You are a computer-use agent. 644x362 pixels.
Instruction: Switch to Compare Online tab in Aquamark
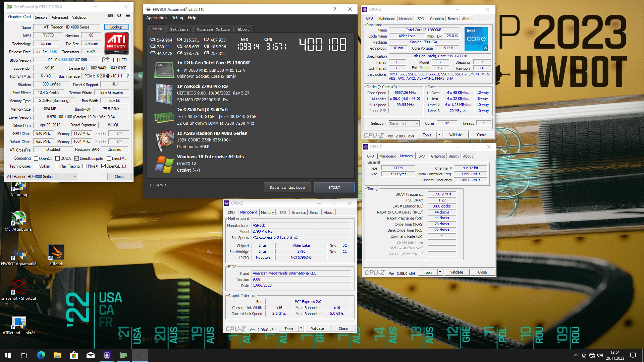tap(213, 29)
